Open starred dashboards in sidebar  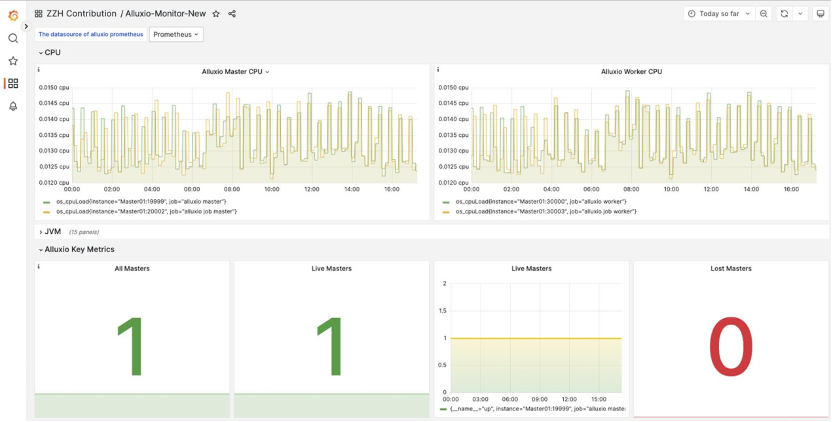13,61
